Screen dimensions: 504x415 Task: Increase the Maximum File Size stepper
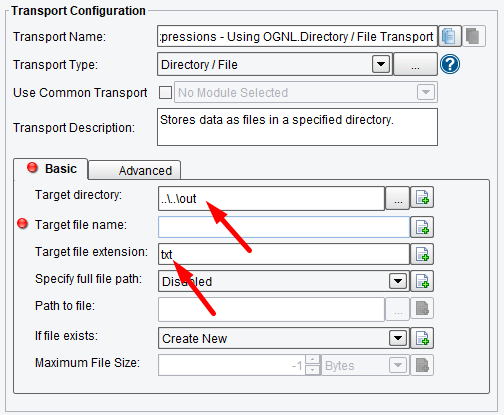(x=313, y=359)
